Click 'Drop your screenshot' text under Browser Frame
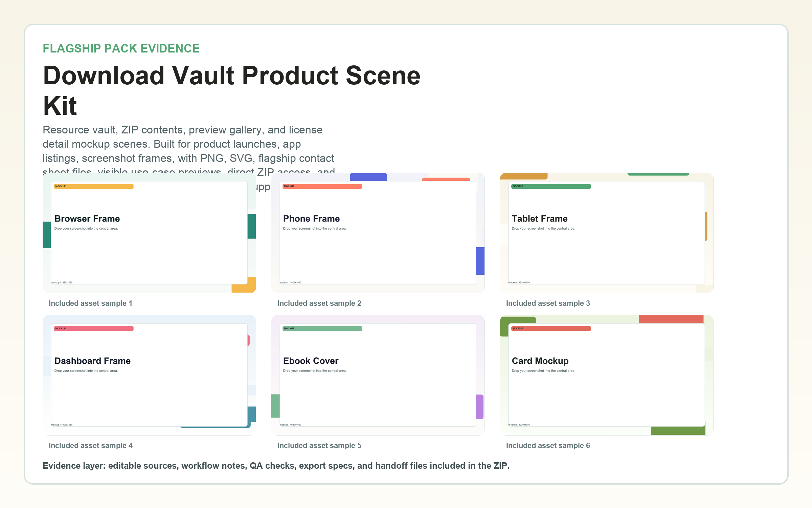This screenshot has height=508, width=812. [x=86, y=229]
